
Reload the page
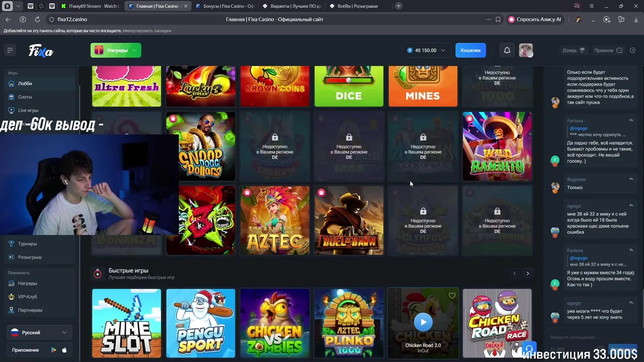(x=37, y=19)
